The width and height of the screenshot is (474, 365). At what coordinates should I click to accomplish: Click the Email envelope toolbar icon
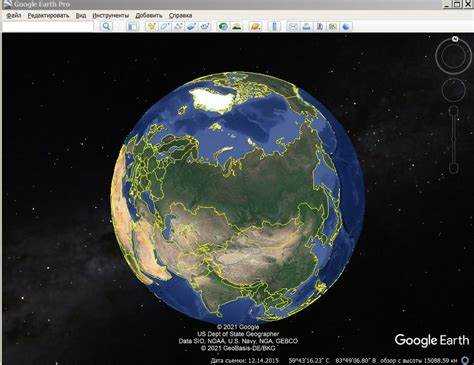pos(293,26)
